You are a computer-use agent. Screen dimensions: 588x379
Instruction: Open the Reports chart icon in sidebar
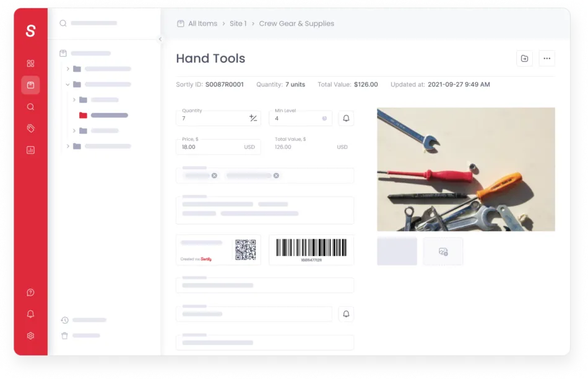point(31,150)
